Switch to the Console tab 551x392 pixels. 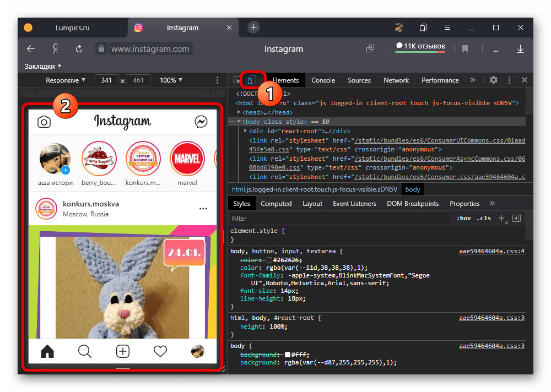[x=323, y=80]
